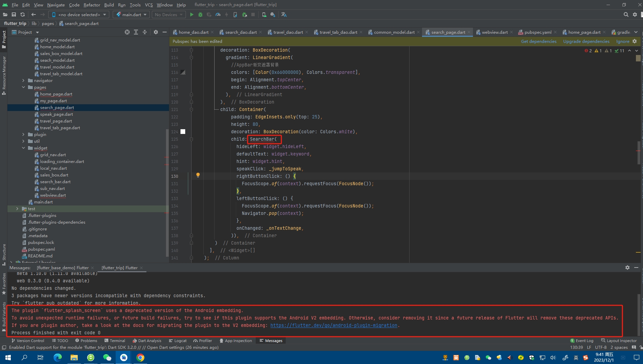Viewport: 643px width, 364px height.
Task: Open the main.dart run configuration dropdown
Action: tap(131, 15)
